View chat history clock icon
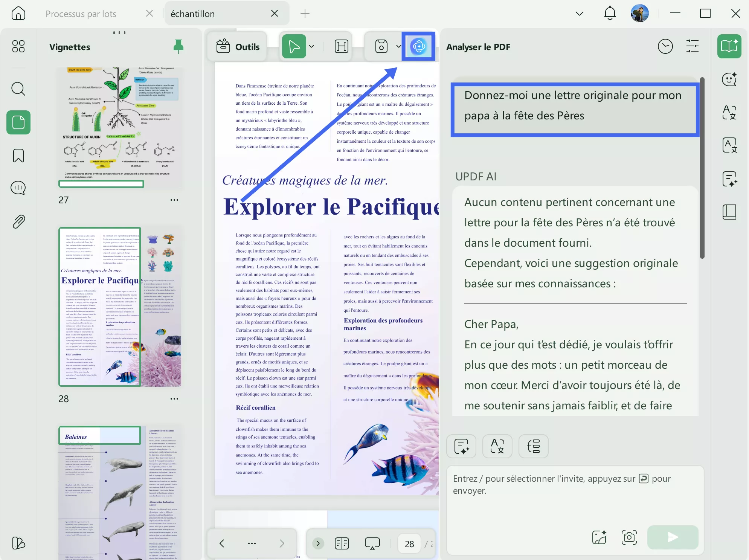Viewport: 749px width, 560px height. point(665,47)
